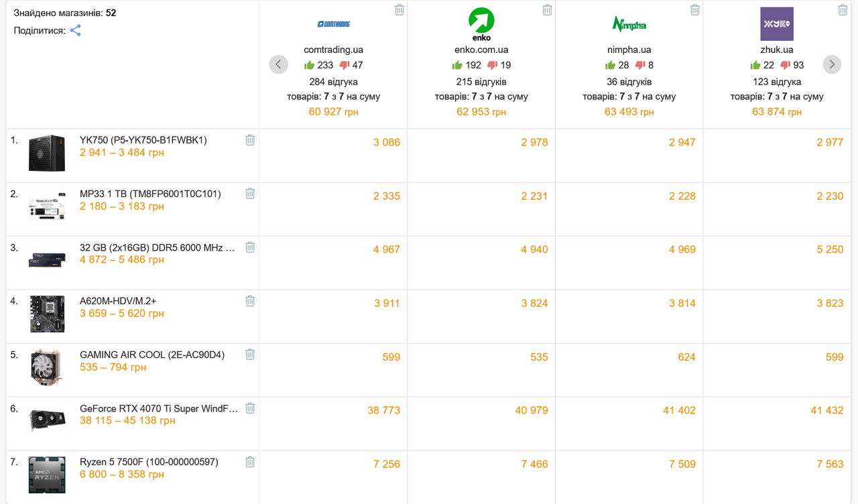Click Ryzen 5 7500F processor thumbnail
This screenshot has height=504, width=858.
pyautogui.click(x=47, y=475)
